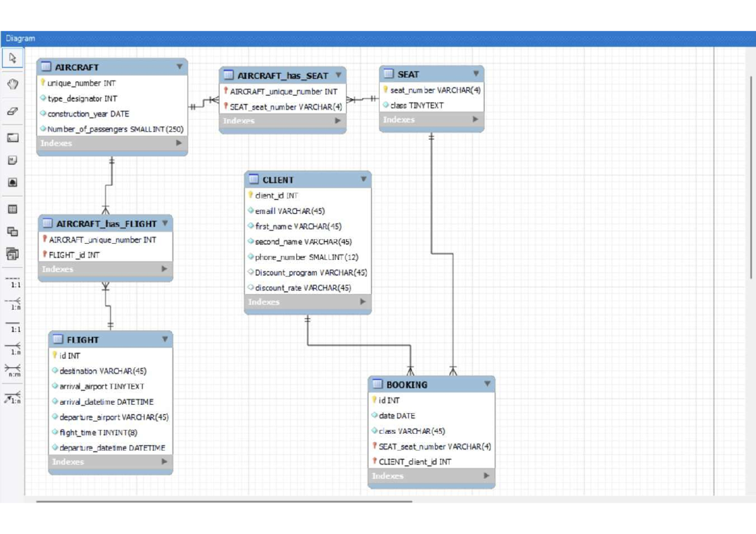Choose the eraser tool

click(12, 110)
